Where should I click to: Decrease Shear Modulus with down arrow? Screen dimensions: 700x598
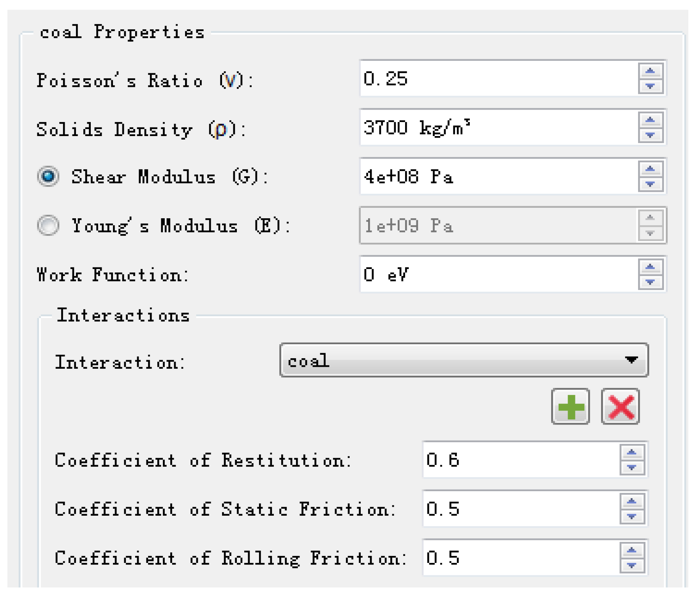tap(650, 184)
